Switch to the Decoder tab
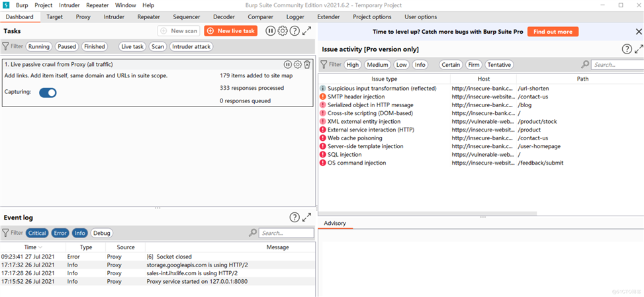Screen dimensions: 644x297 [x=224, y=17]
